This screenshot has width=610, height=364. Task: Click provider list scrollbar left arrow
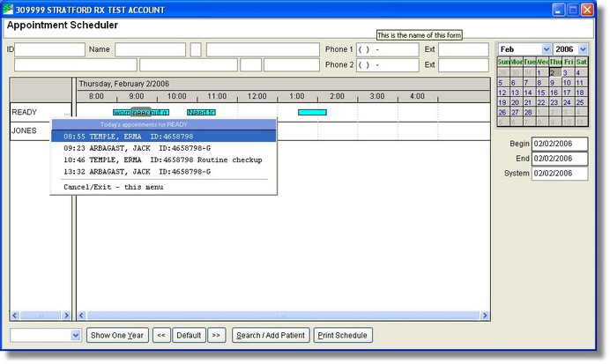click(15, 316)
